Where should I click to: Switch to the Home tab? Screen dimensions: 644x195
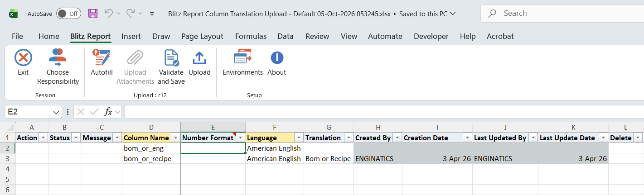(49, 36)
